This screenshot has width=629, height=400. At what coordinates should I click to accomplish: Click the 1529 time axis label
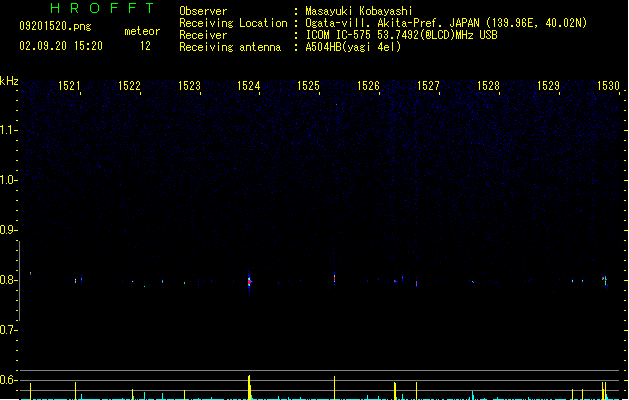click(x=548, y=86)
